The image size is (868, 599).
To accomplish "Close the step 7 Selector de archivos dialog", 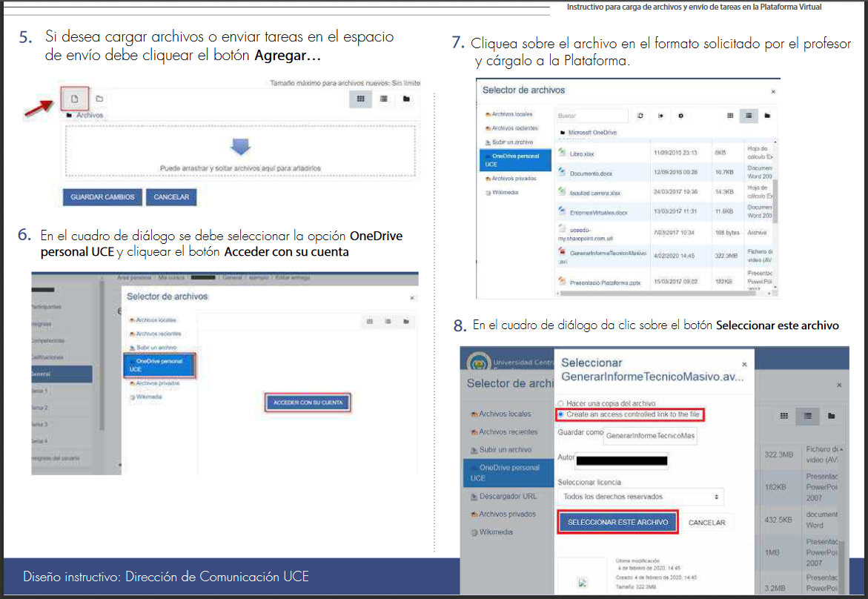I will pos(773,92).
